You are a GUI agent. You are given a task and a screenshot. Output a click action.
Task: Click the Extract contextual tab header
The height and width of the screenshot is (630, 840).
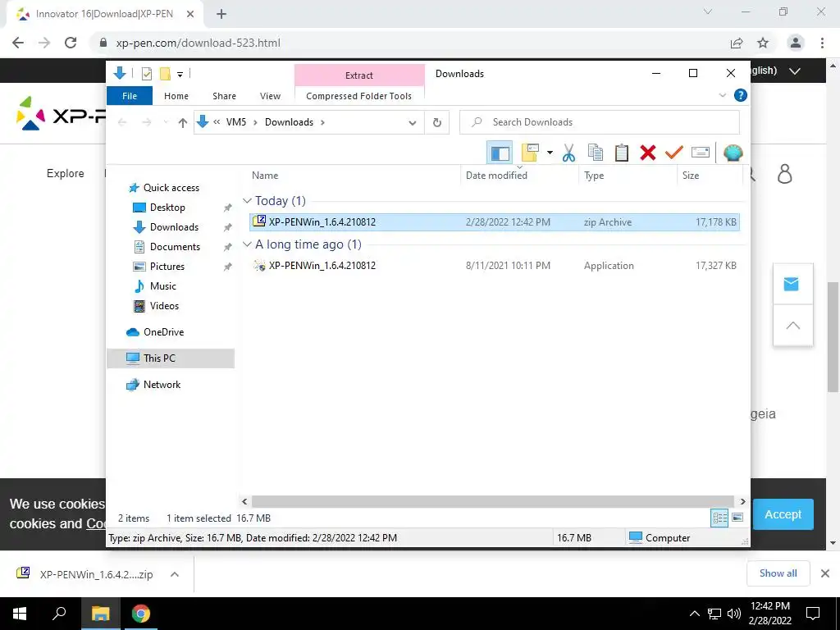pyautogui.click(x=359, y=75)
